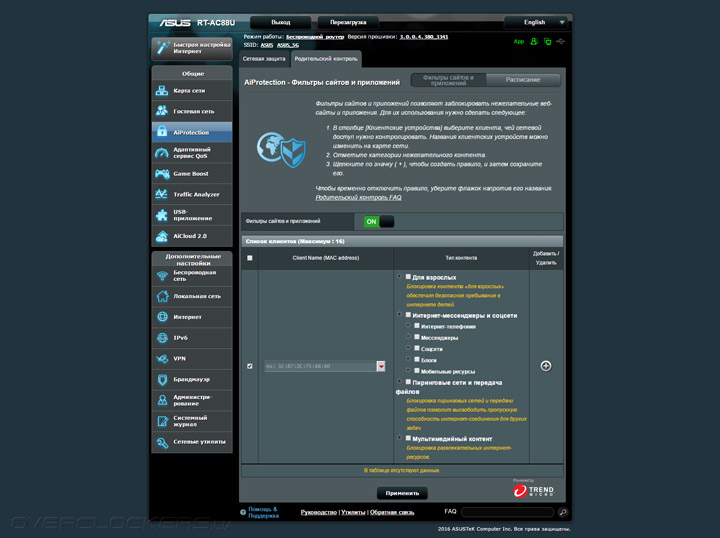
Task: Click the FAQ search input field
Action: tap(507, 512)
